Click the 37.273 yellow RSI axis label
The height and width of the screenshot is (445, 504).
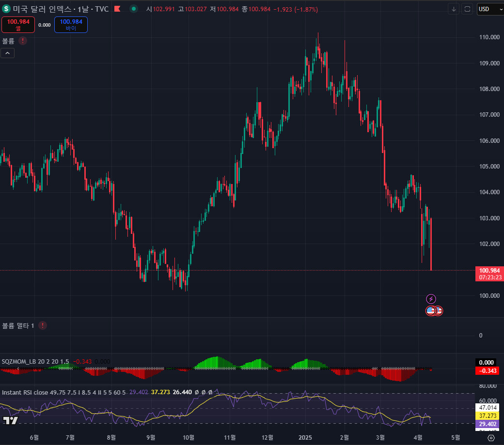click(x=488, y=416)
